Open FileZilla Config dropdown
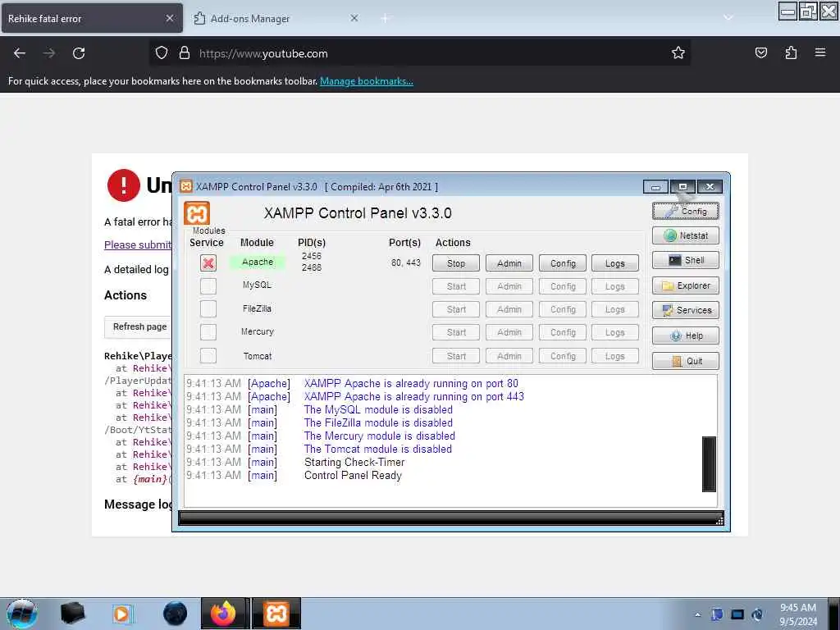 (x=563, y=309)
